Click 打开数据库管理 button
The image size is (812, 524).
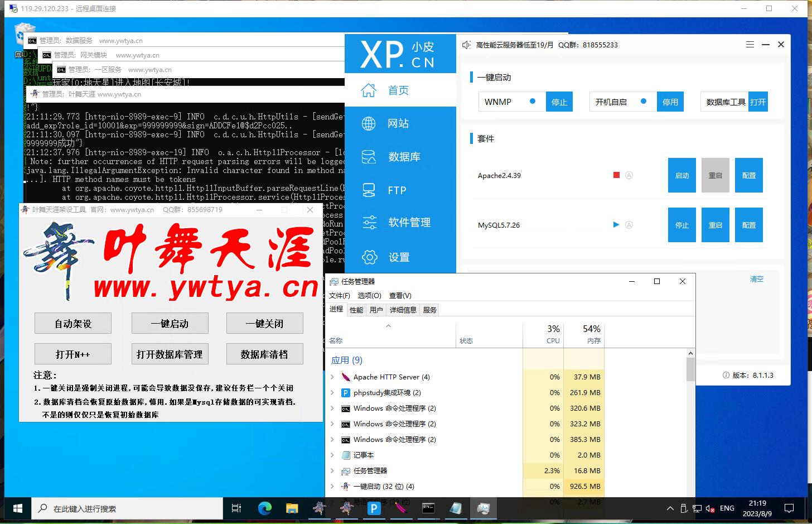170,354
